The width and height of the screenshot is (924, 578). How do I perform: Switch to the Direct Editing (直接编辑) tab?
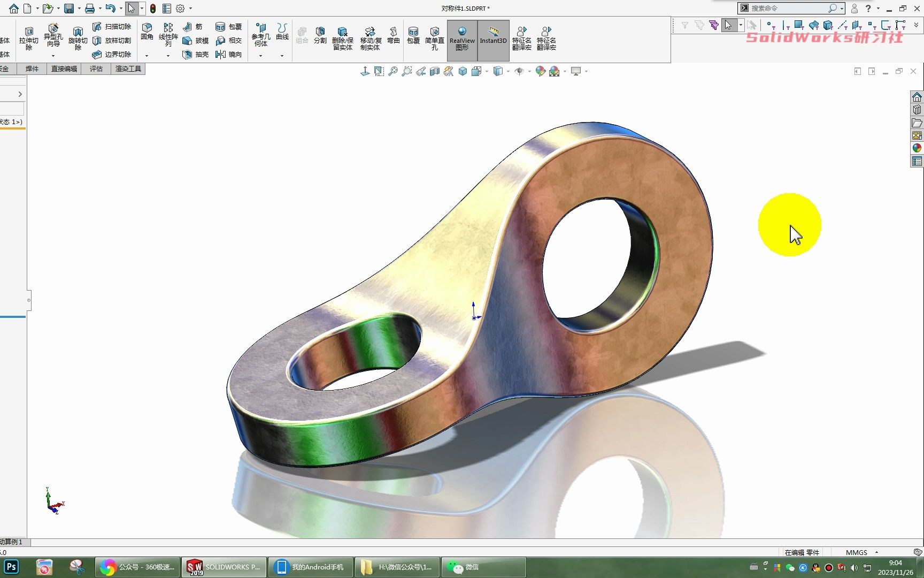tap(64, 69)
